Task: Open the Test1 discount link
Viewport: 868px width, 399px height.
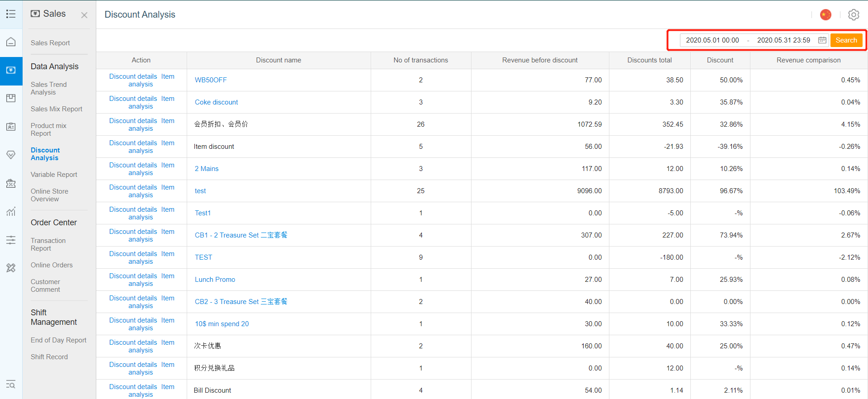Action: [x=203, y=213]
